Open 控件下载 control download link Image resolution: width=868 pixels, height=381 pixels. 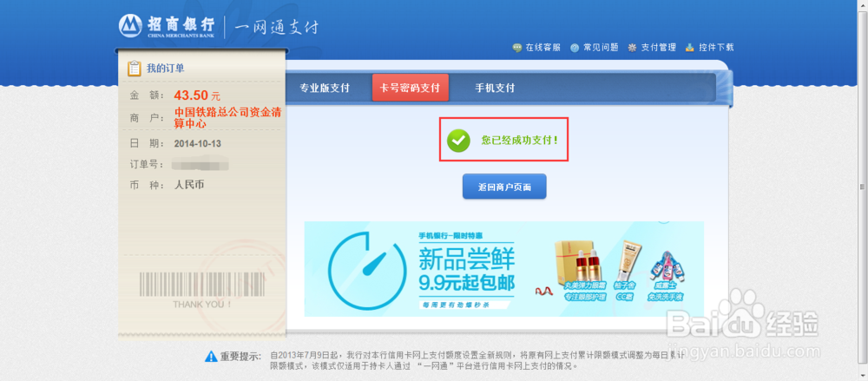click(x=716, y=48)
